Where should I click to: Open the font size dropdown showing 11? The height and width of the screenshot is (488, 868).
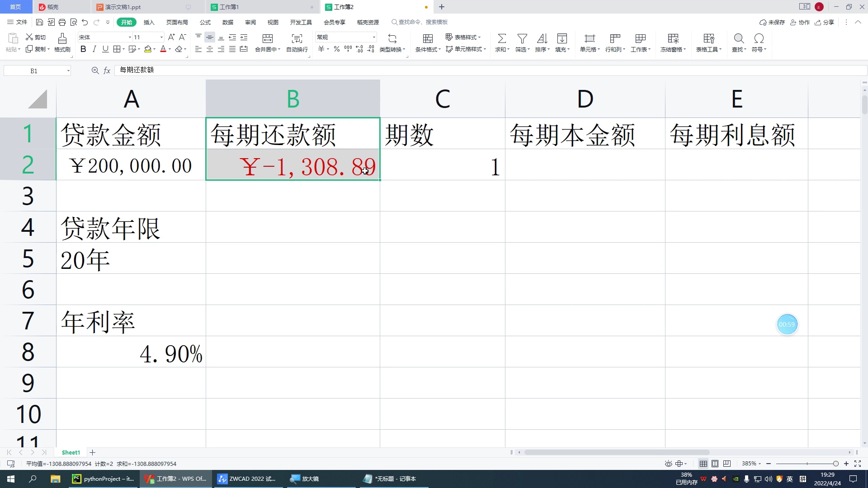coord(161,38)
